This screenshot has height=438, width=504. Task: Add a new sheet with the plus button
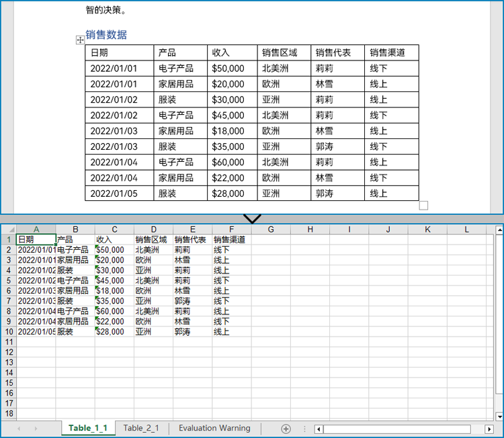point(286,429)
